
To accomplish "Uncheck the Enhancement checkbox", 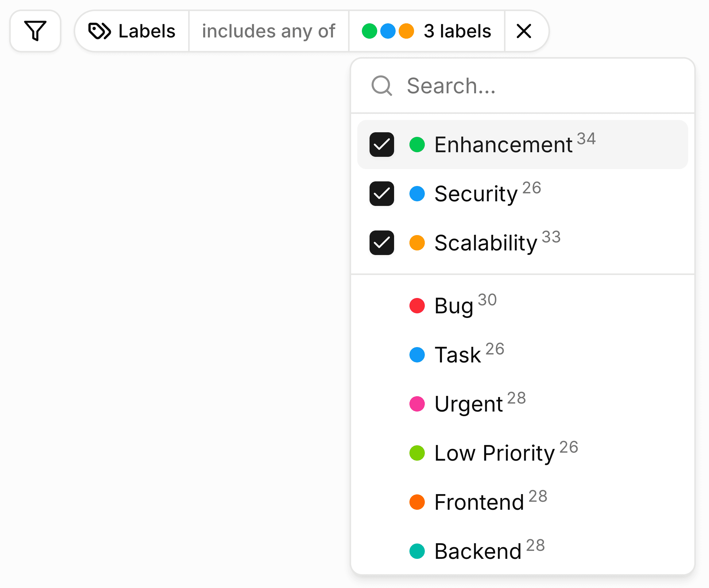I will [x=382, y=145].
